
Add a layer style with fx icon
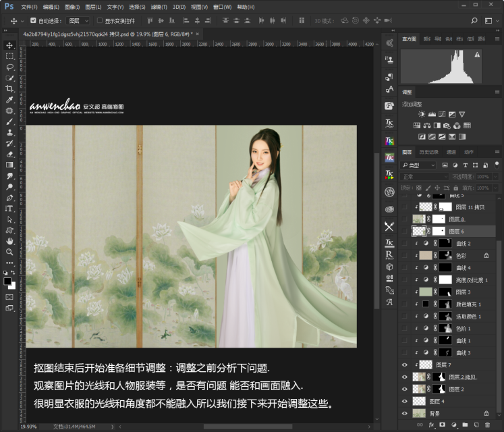coord(431,425)
